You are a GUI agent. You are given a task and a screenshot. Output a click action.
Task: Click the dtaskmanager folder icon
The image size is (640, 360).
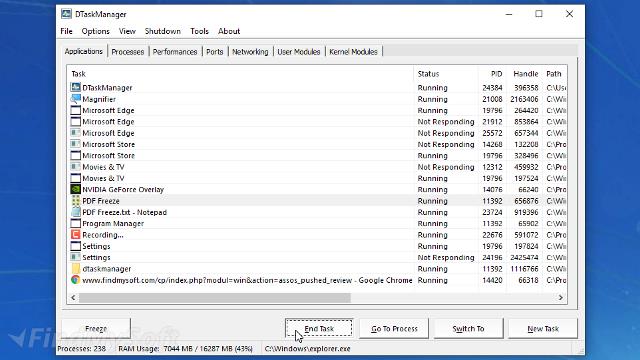tap(76, 269)
